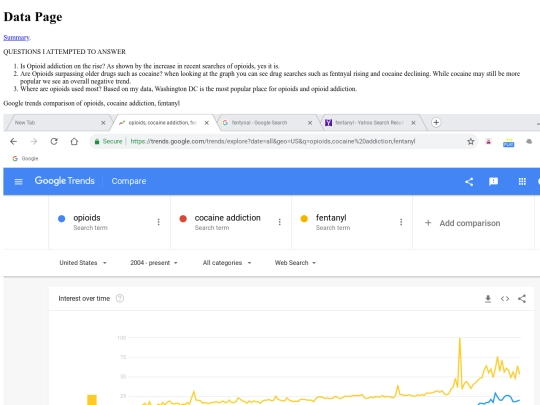The image size is (540, 405).
Task: Open the Google Trends hamburger menu
Action: (19, 181)
